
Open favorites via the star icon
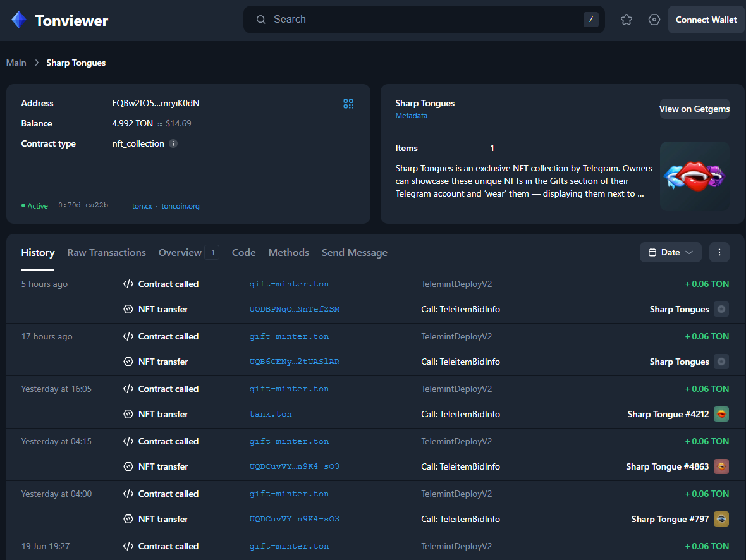click(x=627, y=20)
